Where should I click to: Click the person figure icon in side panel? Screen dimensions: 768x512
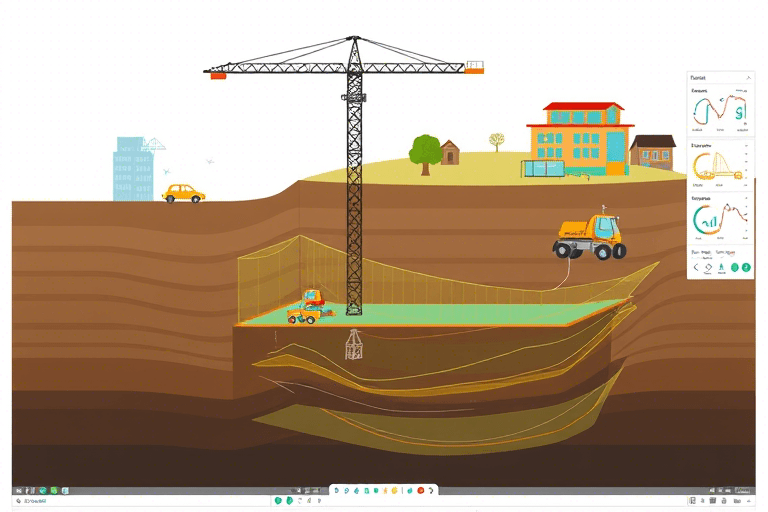coord(721,268)
